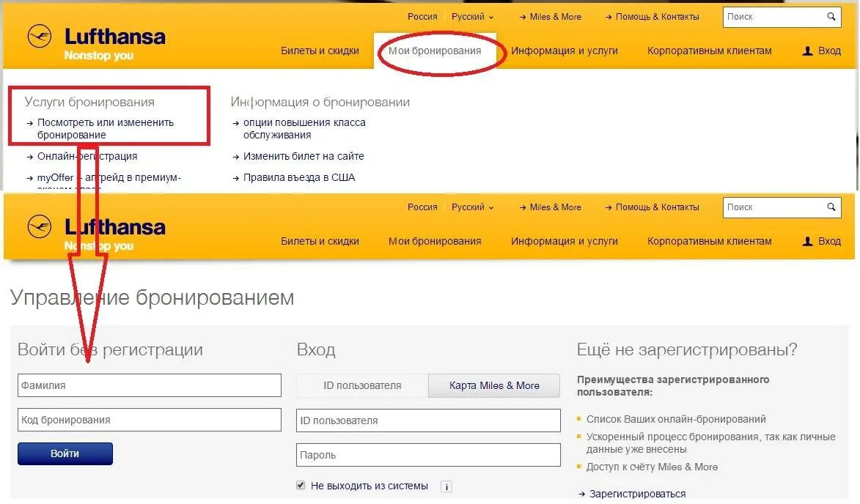Focus the Пароль input field
The height and width of the screenshot is (504, 860).
tap(428, 455)
